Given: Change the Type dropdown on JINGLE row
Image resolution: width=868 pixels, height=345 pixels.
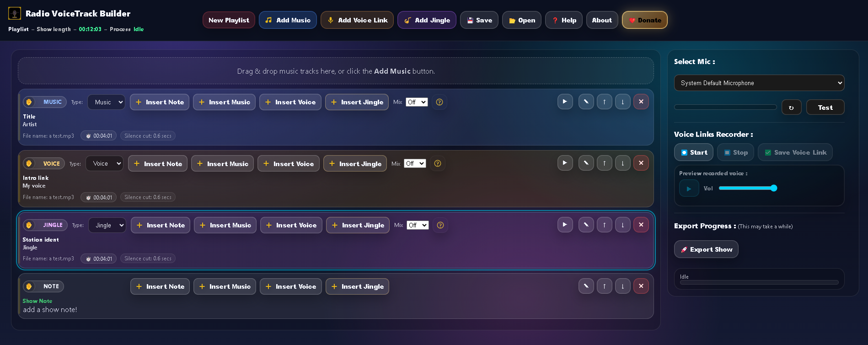Looking at the screenshot, I should 107,225.
